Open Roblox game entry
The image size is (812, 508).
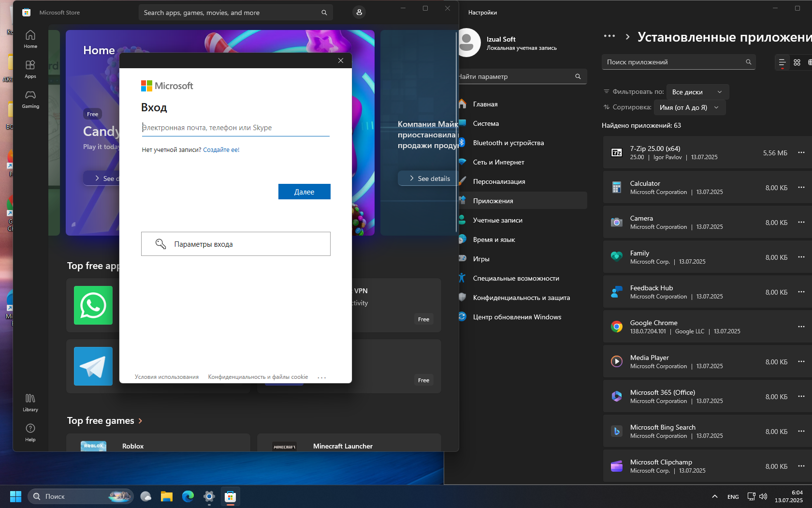[x=158, y=443]
